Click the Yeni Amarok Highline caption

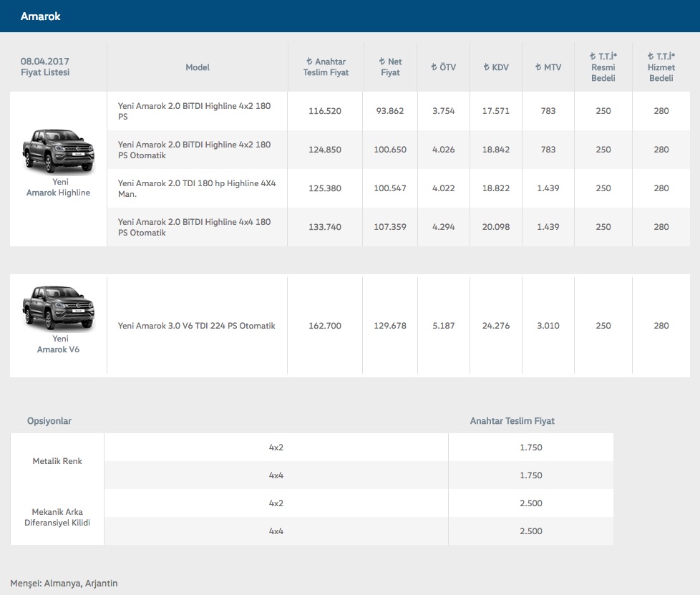coord(59,187)
